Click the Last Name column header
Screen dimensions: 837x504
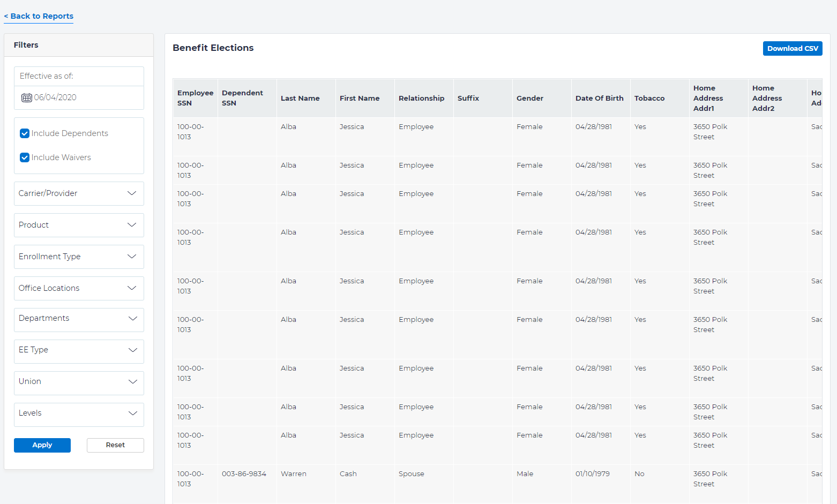(x=300, y=99)
